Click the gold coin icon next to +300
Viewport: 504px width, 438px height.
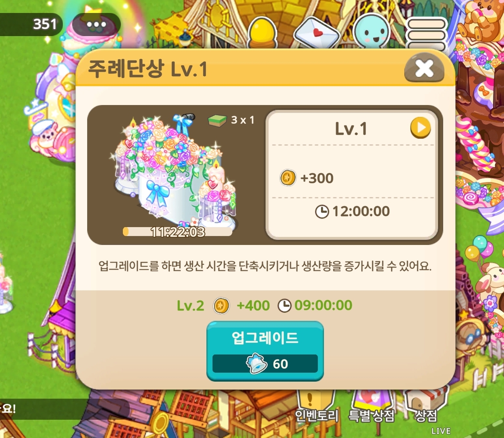(288, 178)
